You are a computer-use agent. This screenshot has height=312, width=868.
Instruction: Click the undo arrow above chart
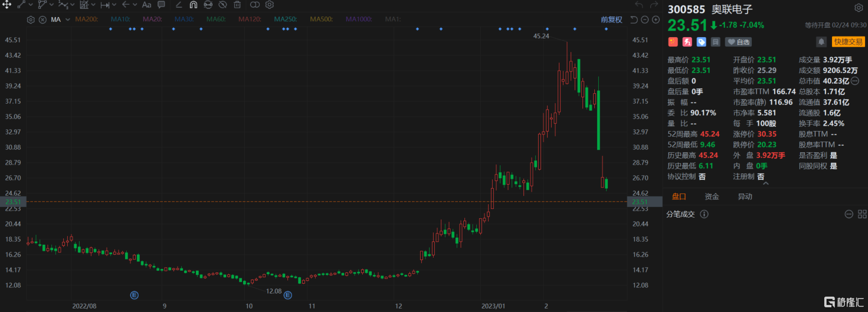tap(639, 5)
